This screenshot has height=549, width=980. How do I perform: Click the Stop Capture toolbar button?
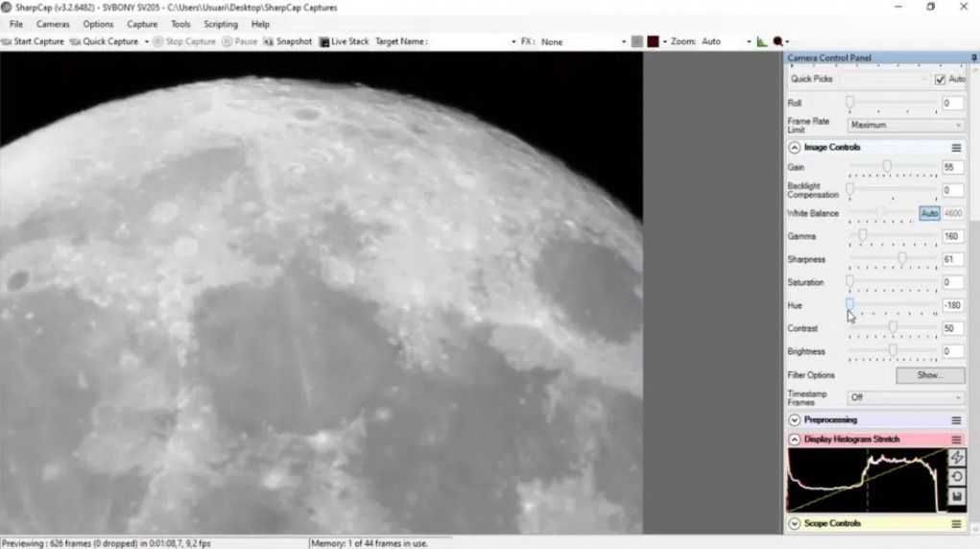pyautogui.click(x=184, y=41)
